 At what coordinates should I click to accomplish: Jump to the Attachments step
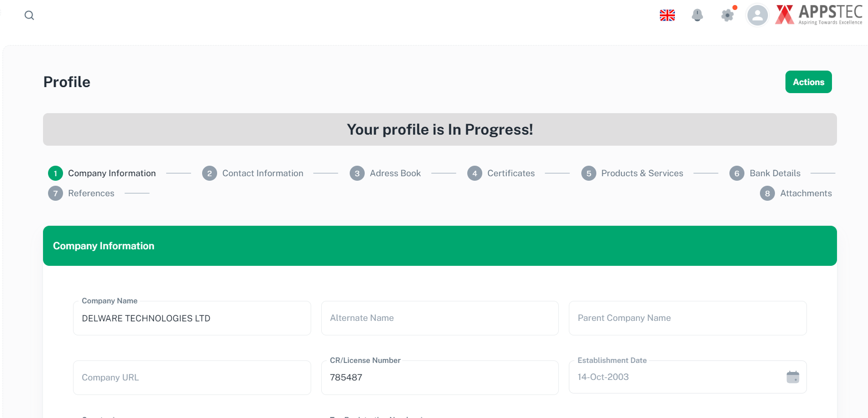(805, 193)
